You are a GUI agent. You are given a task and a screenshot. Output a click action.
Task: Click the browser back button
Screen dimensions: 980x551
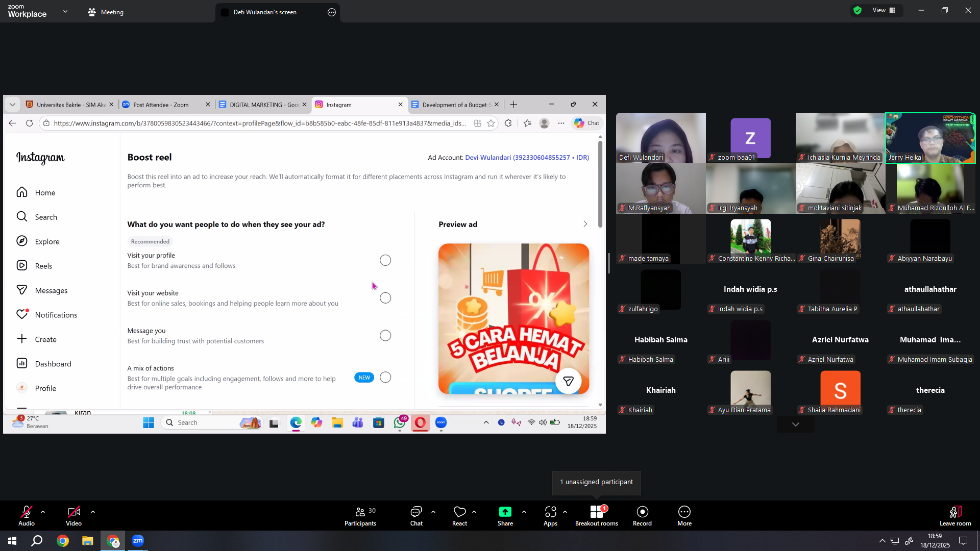13,123
